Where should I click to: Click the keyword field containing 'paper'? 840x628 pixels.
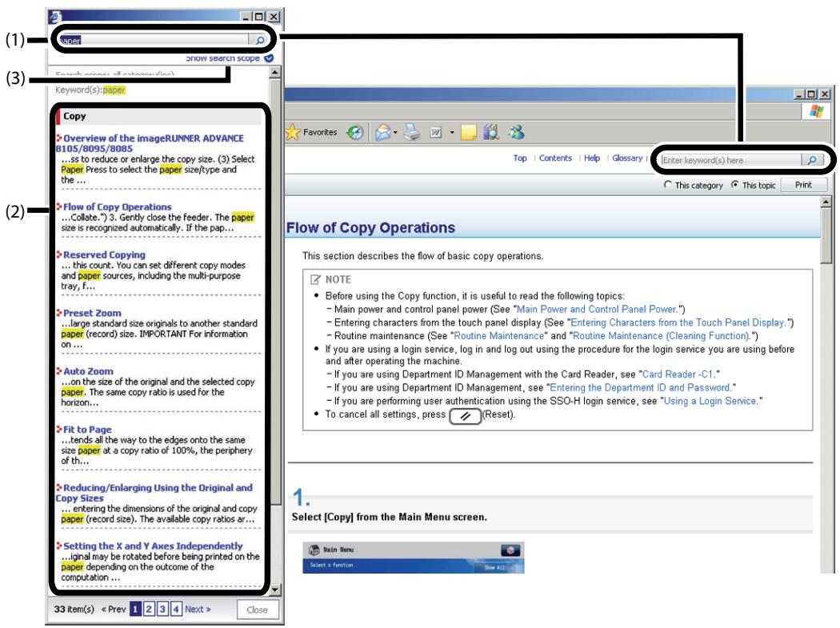coord(154,40)
